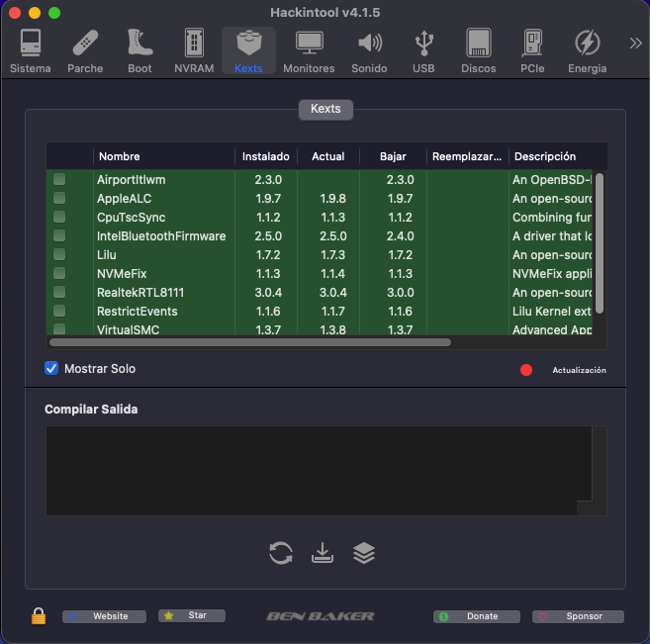Select the VirtualSMC kext name

(x=128, y=329)
